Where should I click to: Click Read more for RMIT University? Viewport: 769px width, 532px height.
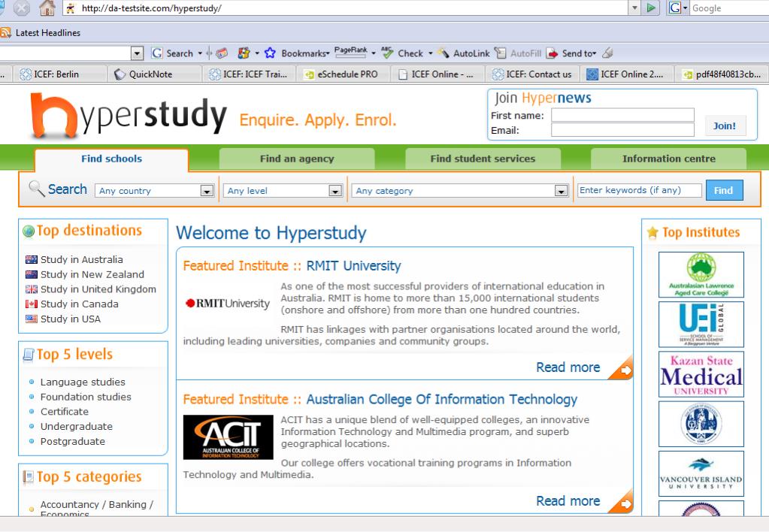[568, 367]
